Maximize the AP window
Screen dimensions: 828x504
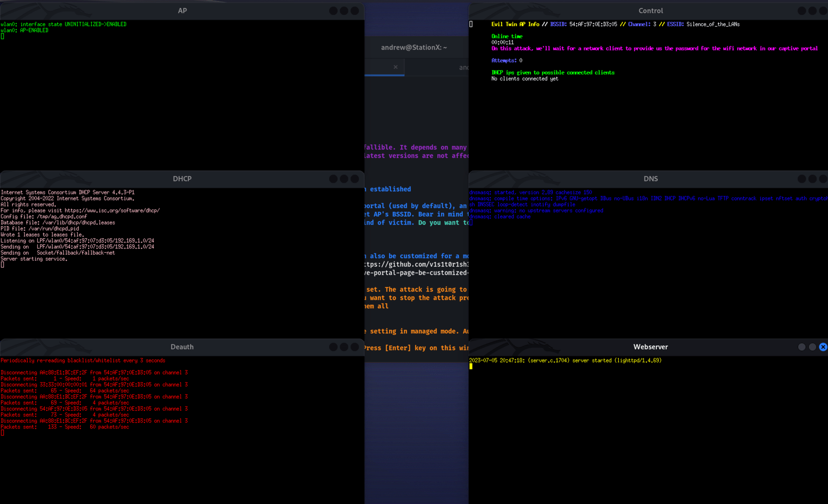tap(344, 11)
